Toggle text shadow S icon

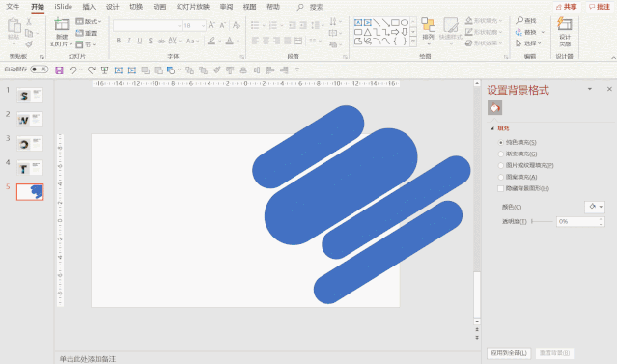(151, 41)
